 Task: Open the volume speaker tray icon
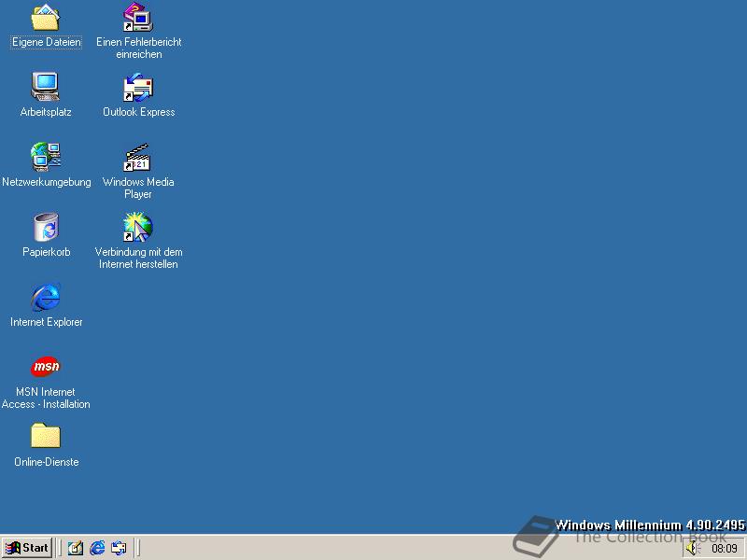coord(693,549)
